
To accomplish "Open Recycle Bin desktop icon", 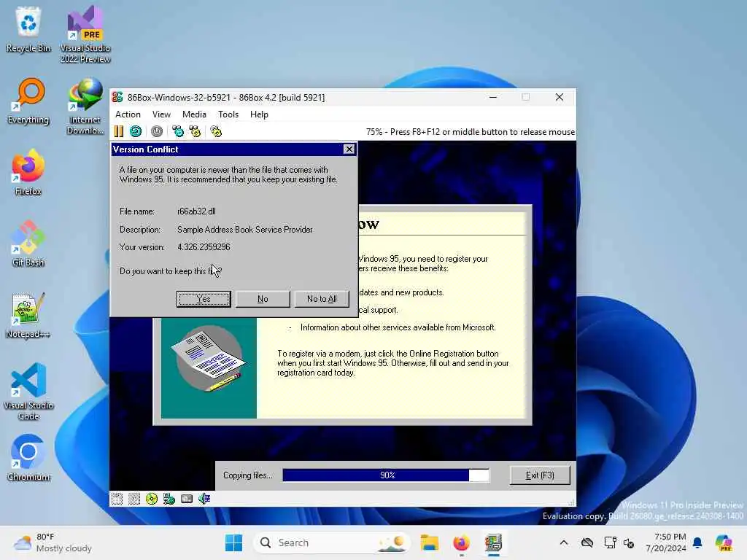I will tap(28, 29).
